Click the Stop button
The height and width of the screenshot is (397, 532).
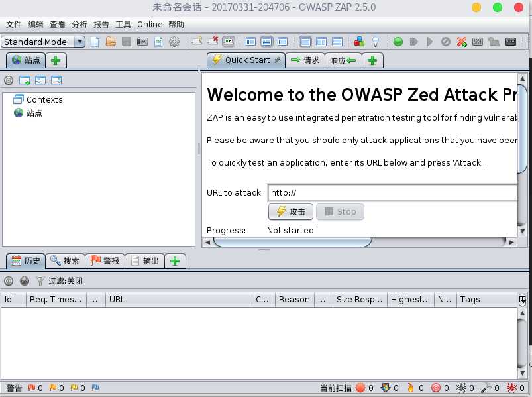point(341,211)
